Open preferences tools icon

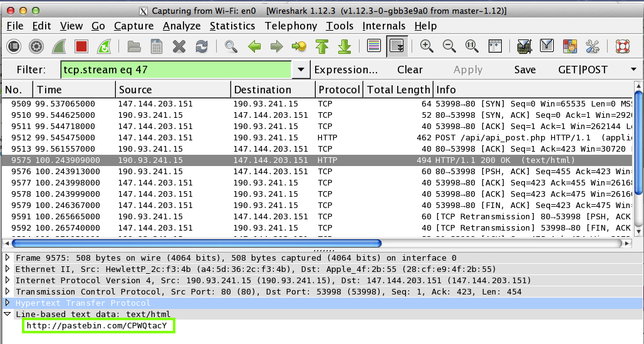click(x=592, y=46)
